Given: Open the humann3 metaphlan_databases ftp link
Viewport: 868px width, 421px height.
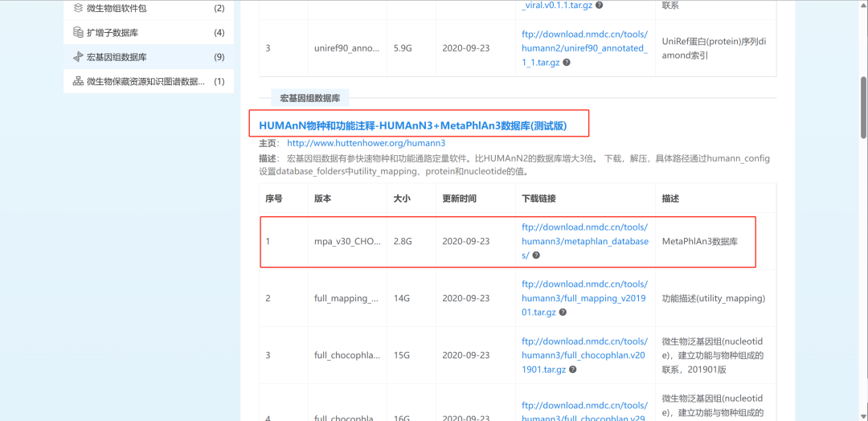Looking at the screenshot, I should (x=584, y=241).
